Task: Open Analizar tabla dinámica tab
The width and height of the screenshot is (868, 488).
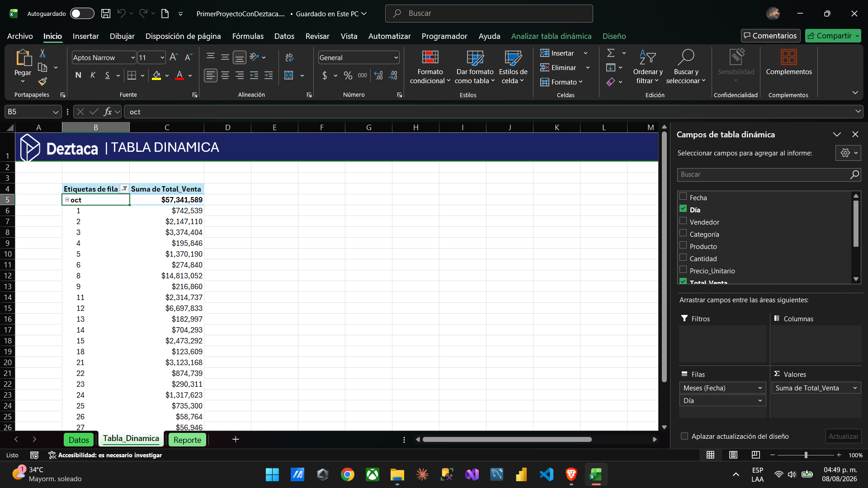Action: (551, 36)
